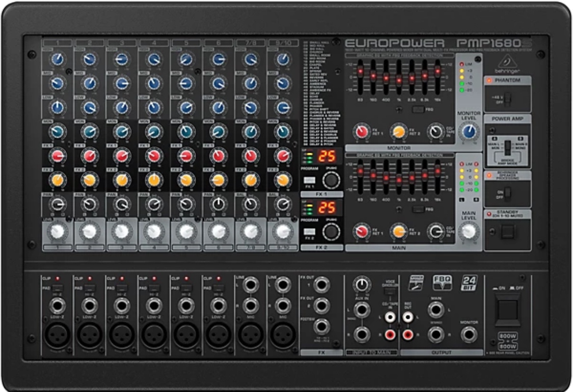The height and width of the screenshot is (392, 573).
Task: Toggle the speaker processing ON/OFF switch
Action: pyautogui.click(x=506, y=193)
